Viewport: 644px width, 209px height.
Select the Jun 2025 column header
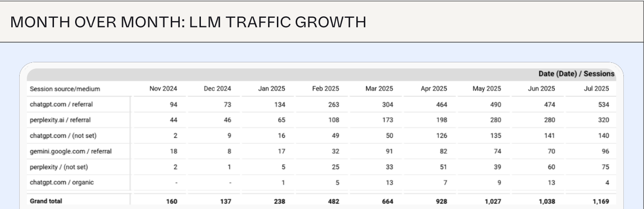[541, 89]
